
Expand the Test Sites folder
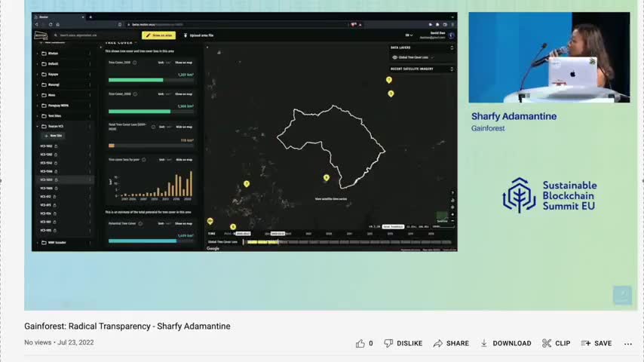[38, 116]
